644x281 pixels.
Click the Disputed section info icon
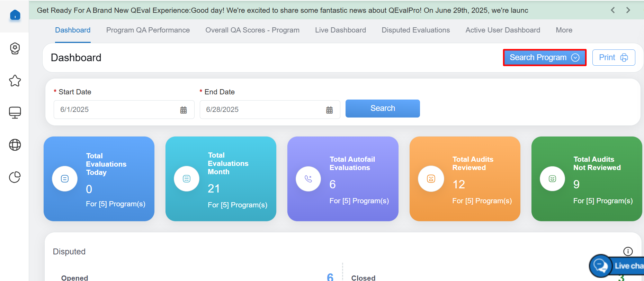(628, 251)
